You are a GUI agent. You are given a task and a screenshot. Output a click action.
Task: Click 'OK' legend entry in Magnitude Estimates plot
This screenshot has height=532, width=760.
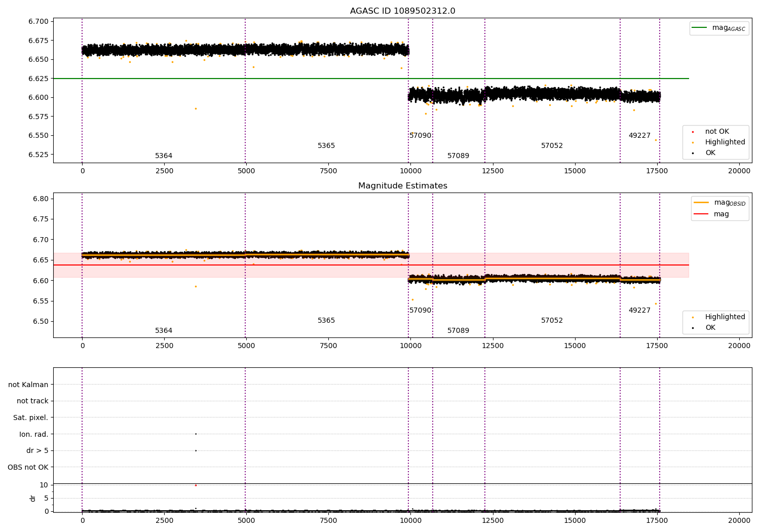click(x=704, y=328)
